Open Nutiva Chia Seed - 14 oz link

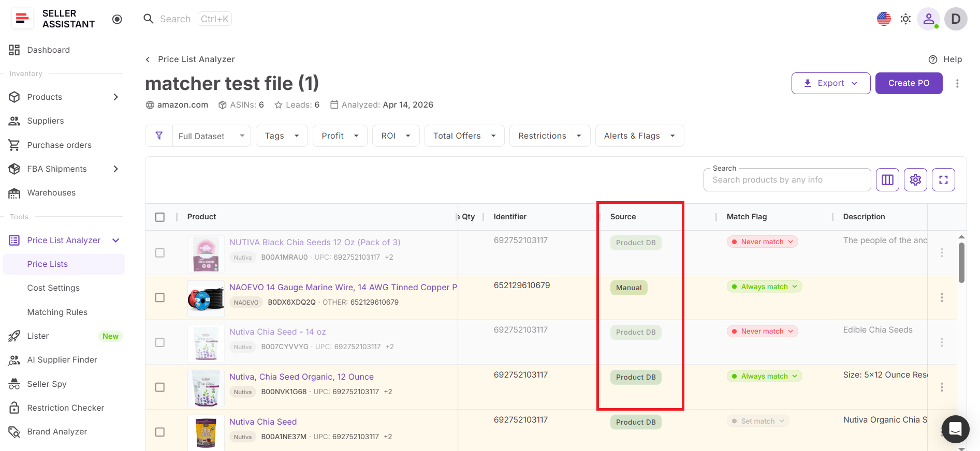(x=277, y=332)
